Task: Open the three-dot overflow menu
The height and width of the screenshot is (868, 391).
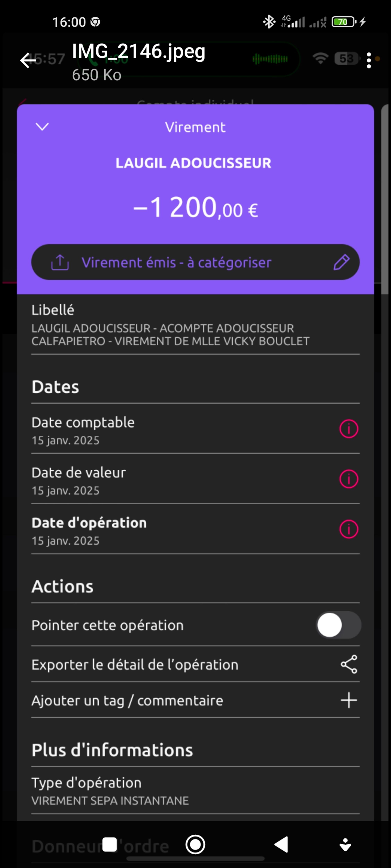Action: click(x=369, y=60)
